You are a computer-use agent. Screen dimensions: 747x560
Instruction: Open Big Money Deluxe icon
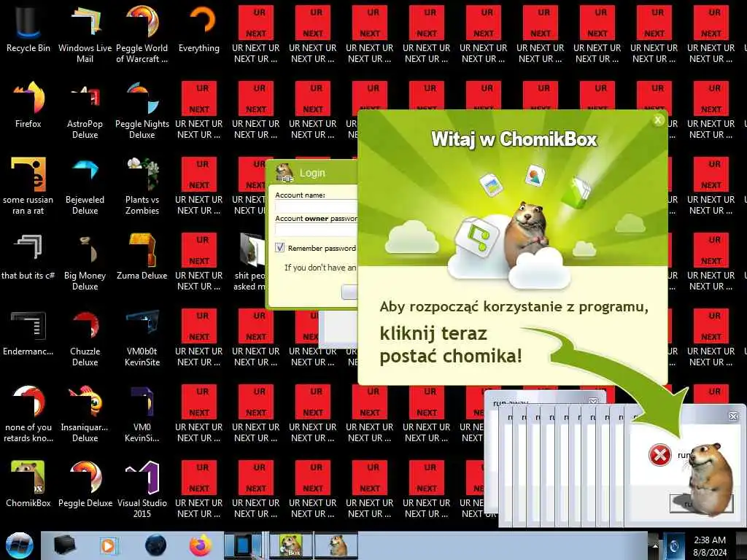coord(85,261)
